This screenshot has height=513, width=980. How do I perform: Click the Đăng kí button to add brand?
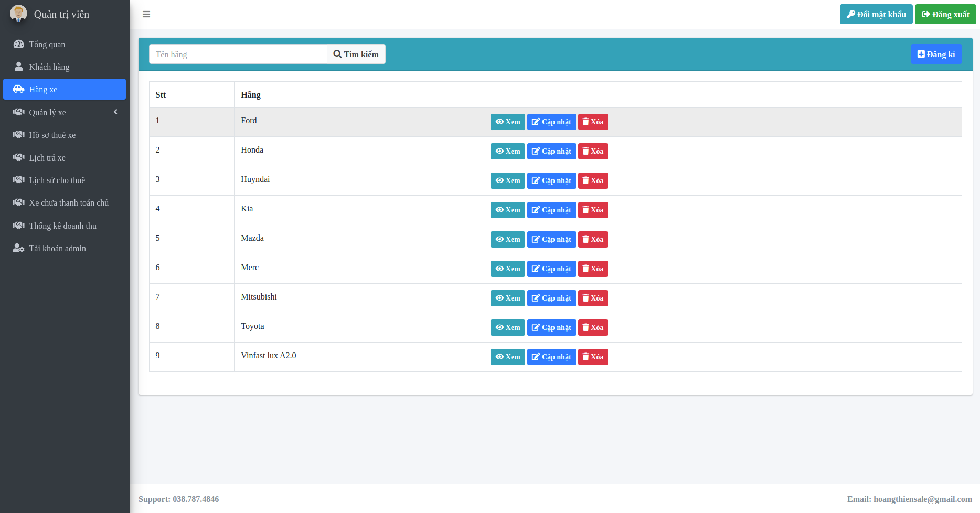click(x=935, y=54)
